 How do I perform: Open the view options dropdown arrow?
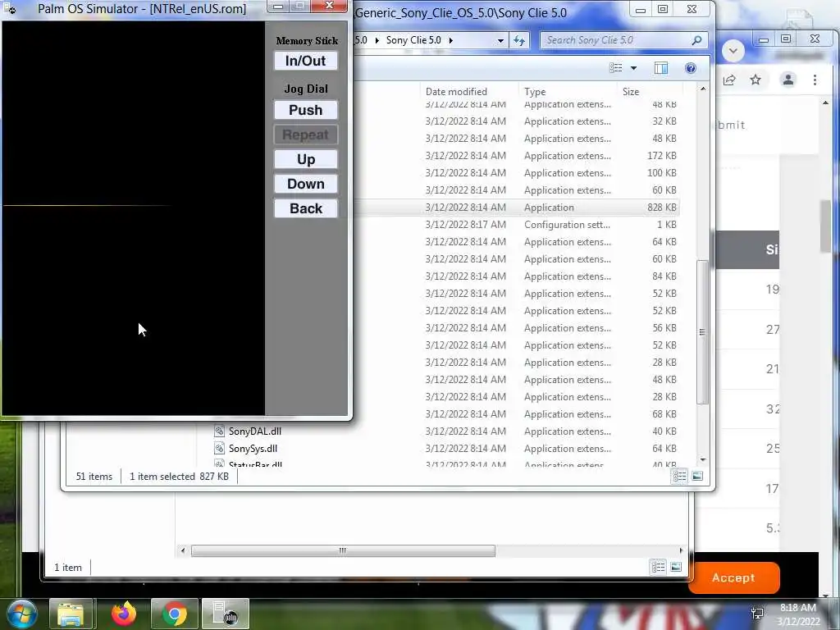(x=634, y=68)
